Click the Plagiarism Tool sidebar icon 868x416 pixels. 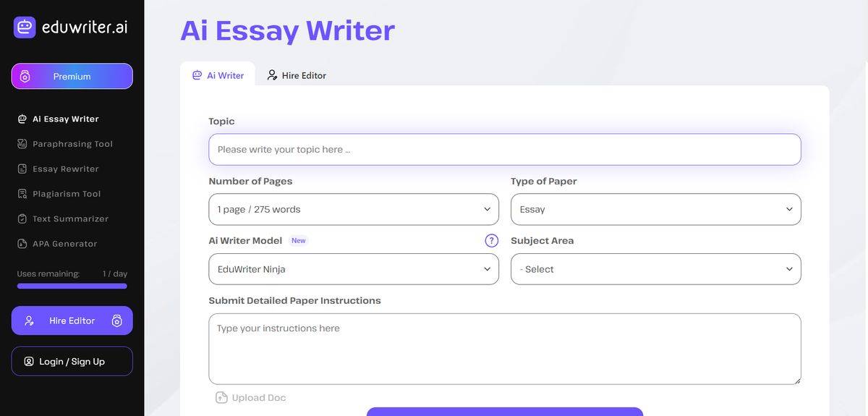click(22, 194)
